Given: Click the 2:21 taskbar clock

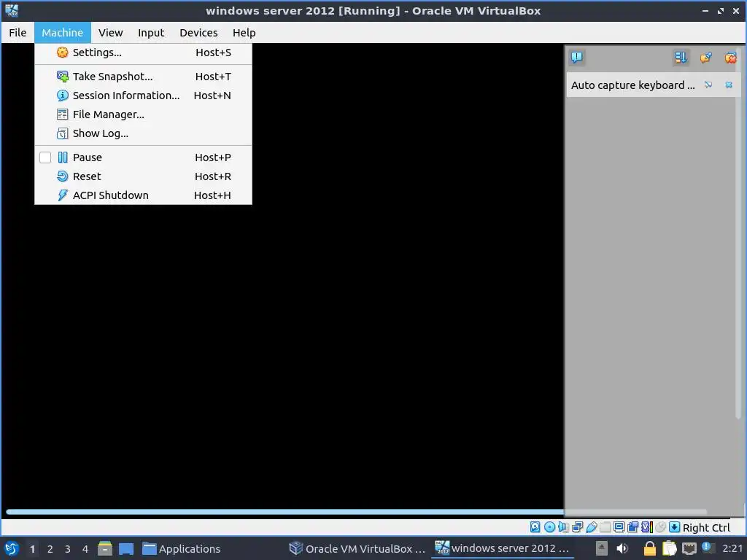Looking at the screenshot, I should tap(732, 548).
